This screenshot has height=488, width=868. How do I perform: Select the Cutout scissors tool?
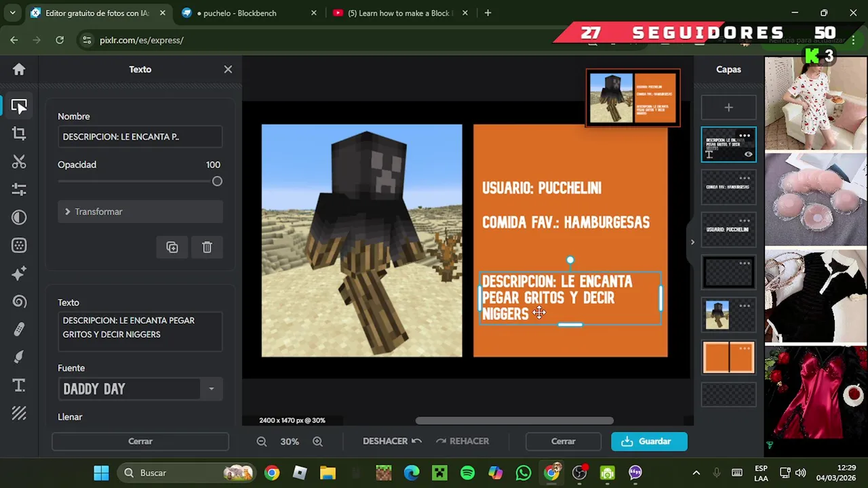pyautogui.click(x=19, y=161)
